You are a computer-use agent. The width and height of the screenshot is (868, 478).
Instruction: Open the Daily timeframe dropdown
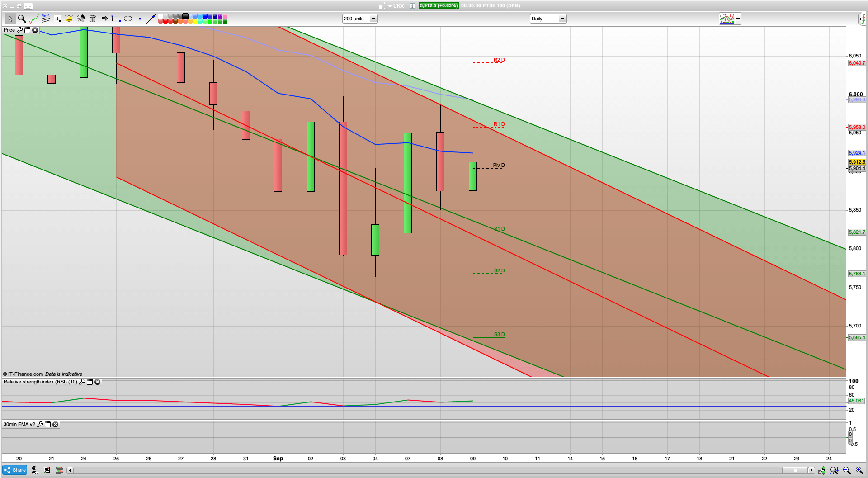(561, 19)
